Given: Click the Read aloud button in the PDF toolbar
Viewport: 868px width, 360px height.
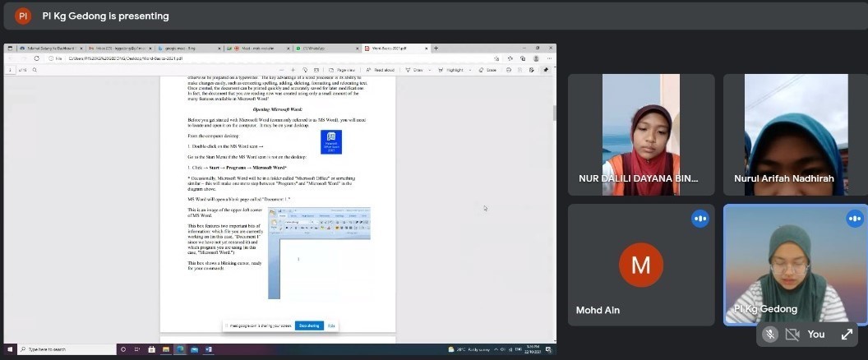Looking at the screenshot, I should pos(381,70).
